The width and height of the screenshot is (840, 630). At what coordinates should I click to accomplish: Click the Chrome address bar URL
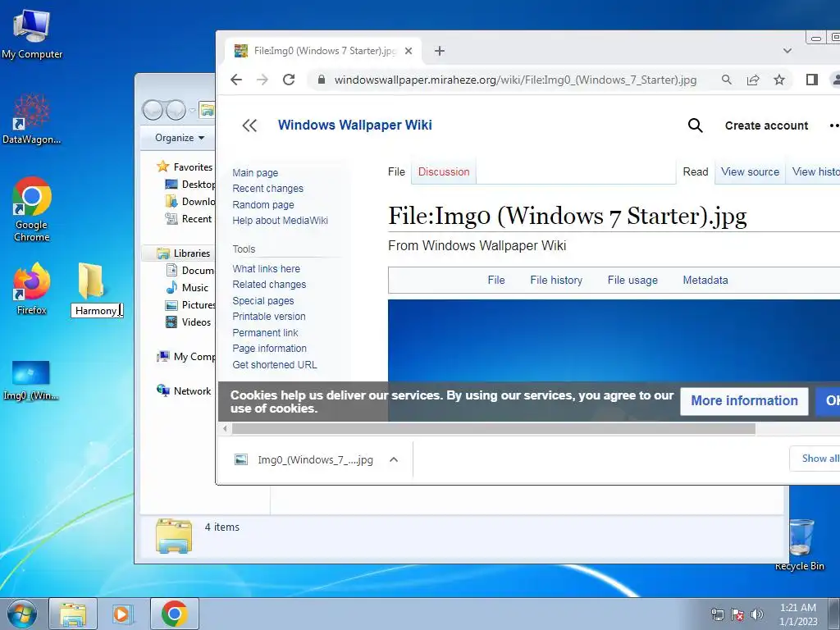point(515,80)
